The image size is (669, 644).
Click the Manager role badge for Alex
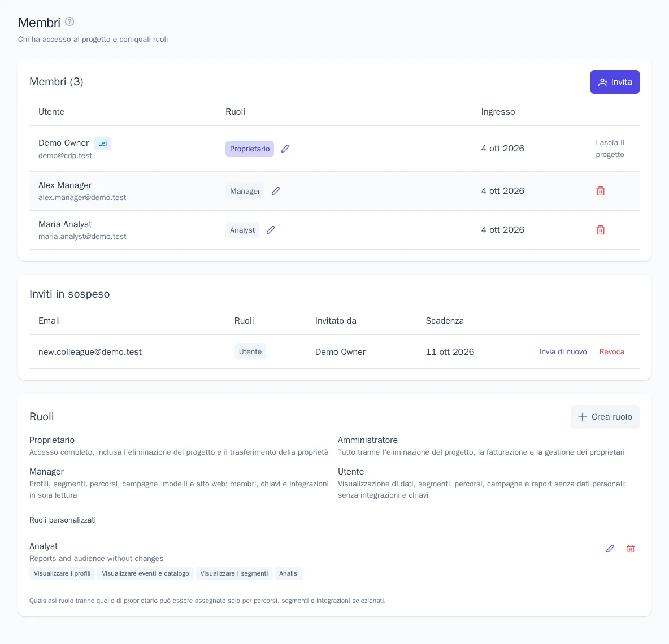pyautogui.click(x=245, y=191)
